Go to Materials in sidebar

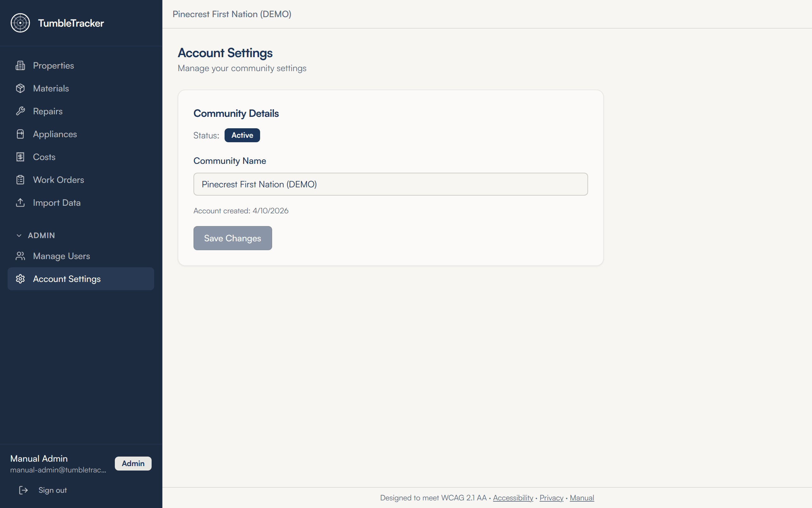tap(81, 88)
